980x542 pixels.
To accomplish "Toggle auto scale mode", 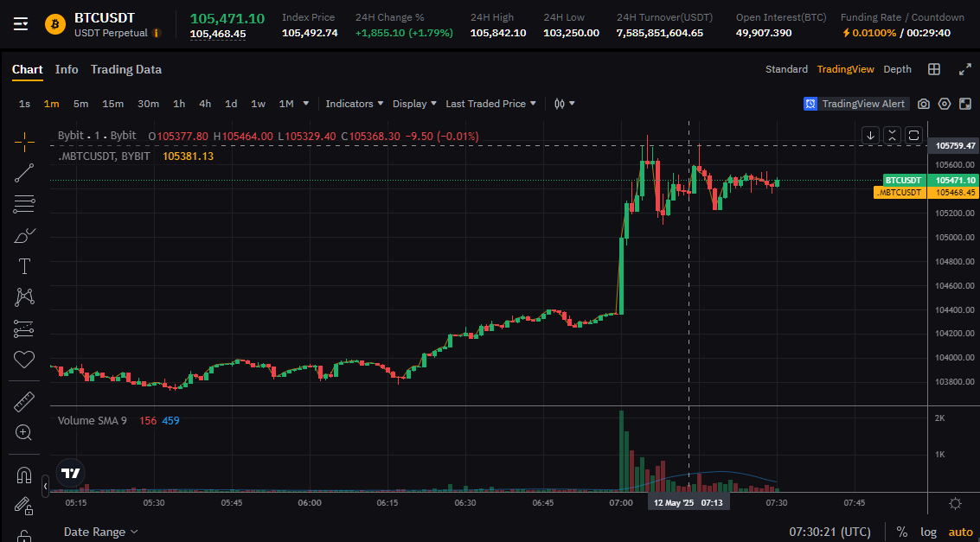I will (961, 532).
